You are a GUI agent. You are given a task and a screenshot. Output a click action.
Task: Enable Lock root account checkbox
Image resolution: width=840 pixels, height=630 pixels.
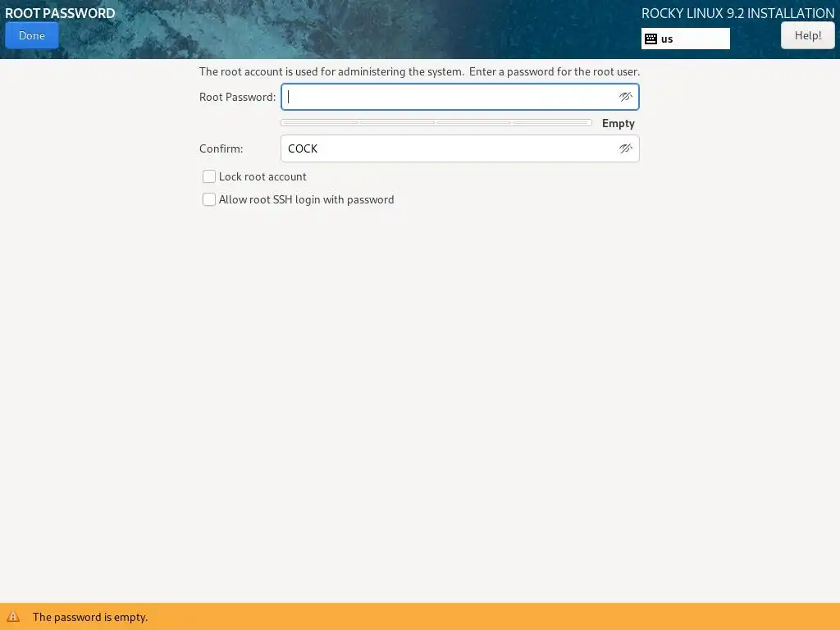pos(209,176)
